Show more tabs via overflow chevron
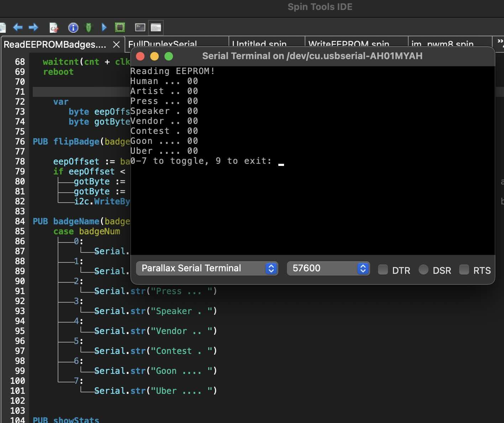Viewport: 504px width, 423px height. [500, 42]
